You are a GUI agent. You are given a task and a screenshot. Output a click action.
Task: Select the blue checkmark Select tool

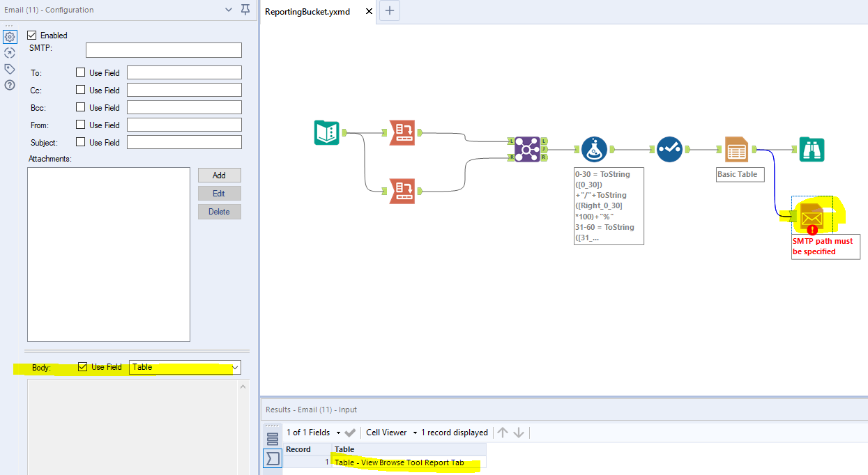click(669, 148)
